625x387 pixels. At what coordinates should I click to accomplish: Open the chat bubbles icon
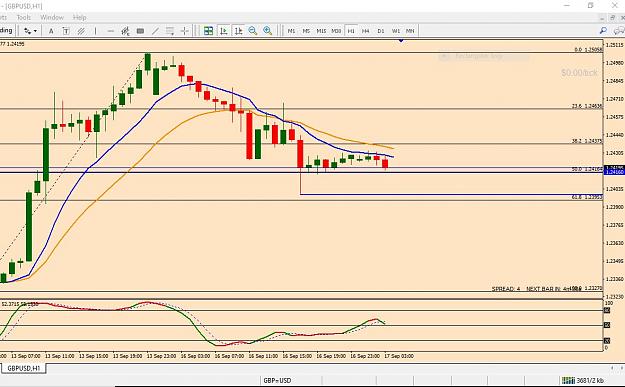(x=619, y=31)
